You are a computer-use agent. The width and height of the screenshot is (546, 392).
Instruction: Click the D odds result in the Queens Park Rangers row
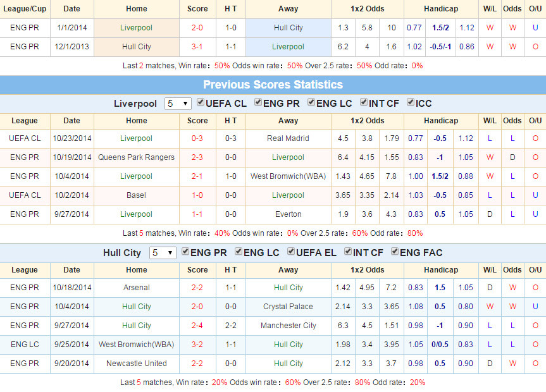point(512,157)
